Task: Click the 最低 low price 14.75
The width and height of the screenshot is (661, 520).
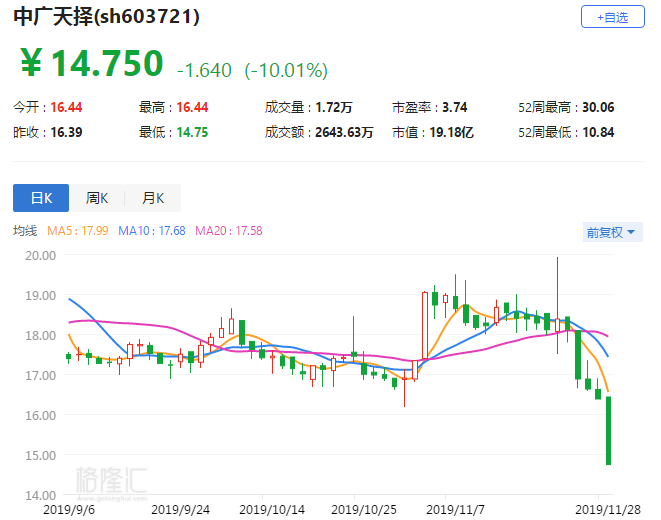Action: tap(192, 132)
